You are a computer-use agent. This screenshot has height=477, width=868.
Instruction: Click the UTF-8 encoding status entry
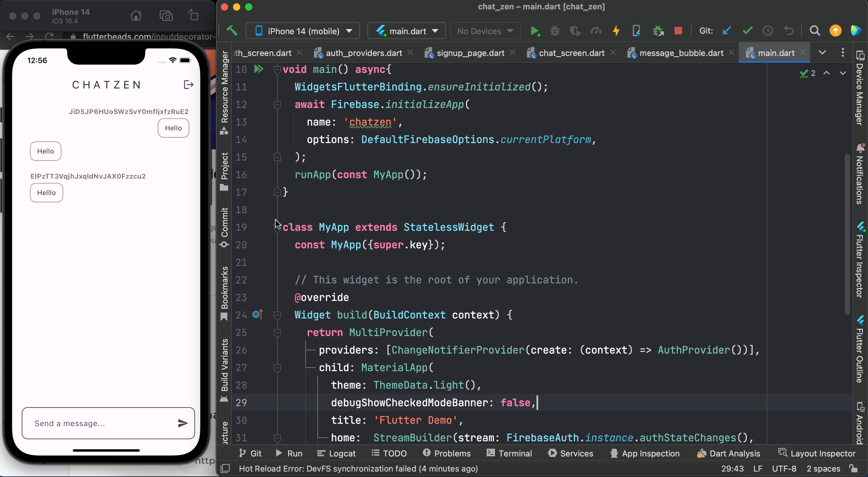pyautogui.click(x=784, y=469)
